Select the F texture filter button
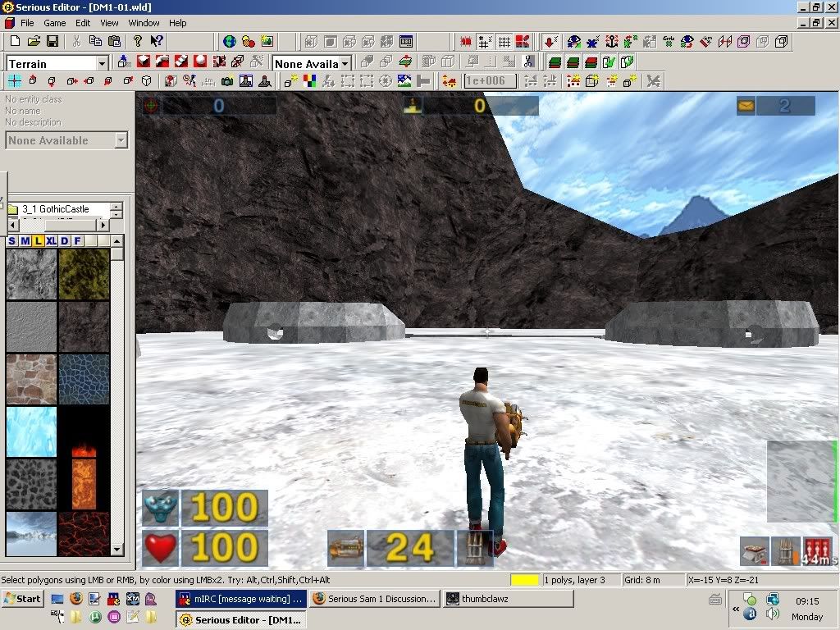The height and width of the screenshot is (630, 840). tap(77, 241)
